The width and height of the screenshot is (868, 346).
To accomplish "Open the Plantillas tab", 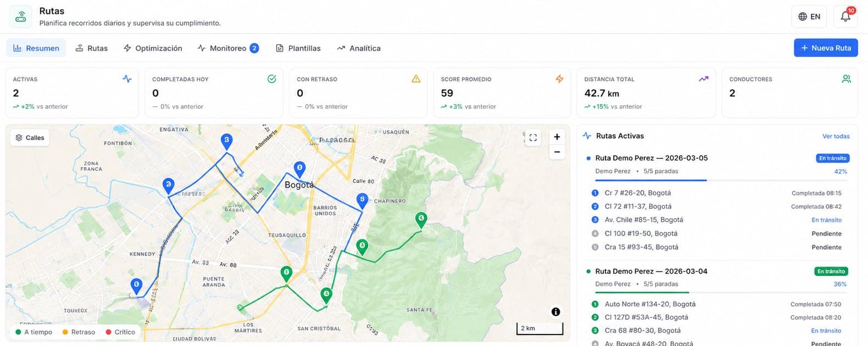I will tap(298, 48).
